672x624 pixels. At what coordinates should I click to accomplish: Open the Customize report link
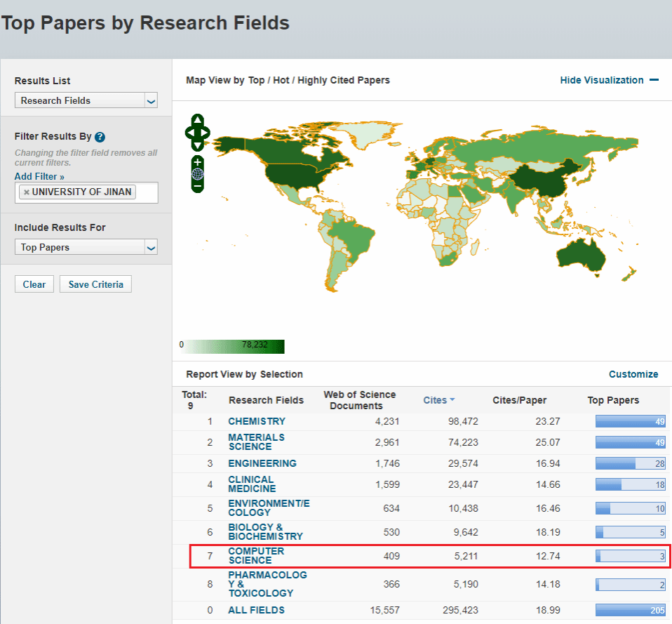tap(633, 374)
